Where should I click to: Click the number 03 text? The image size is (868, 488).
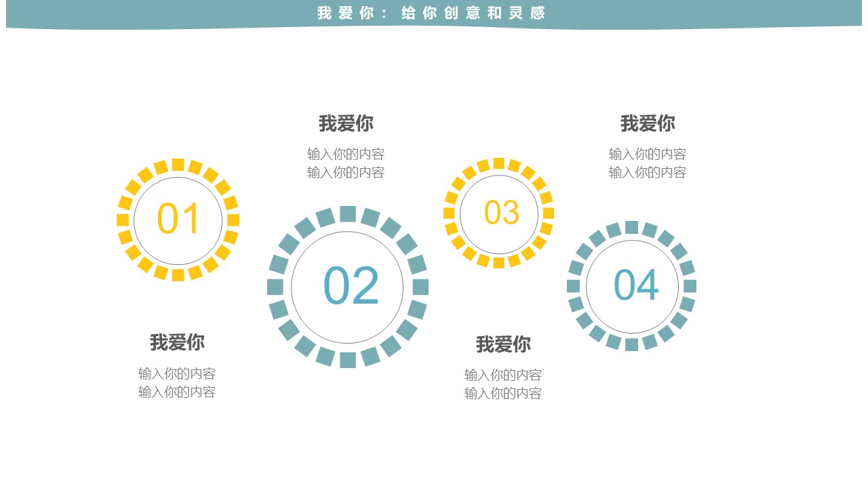(x=502, y=213)
